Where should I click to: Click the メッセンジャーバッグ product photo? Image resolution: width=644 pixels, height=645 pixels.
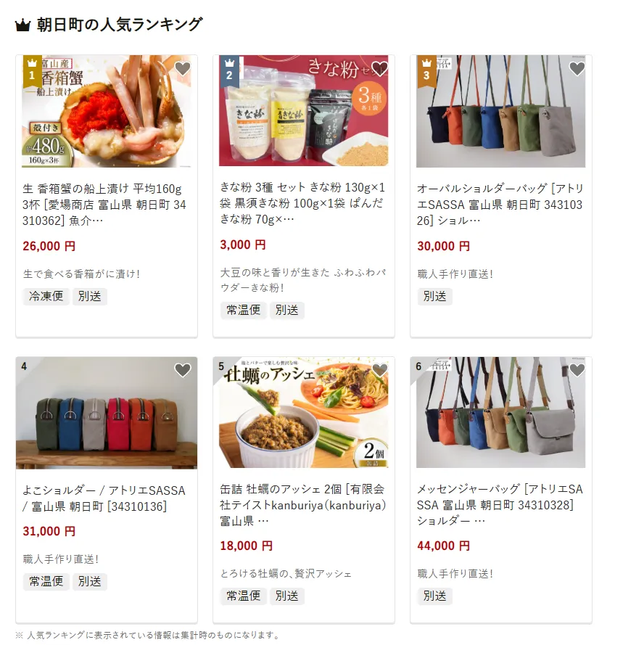500,412
